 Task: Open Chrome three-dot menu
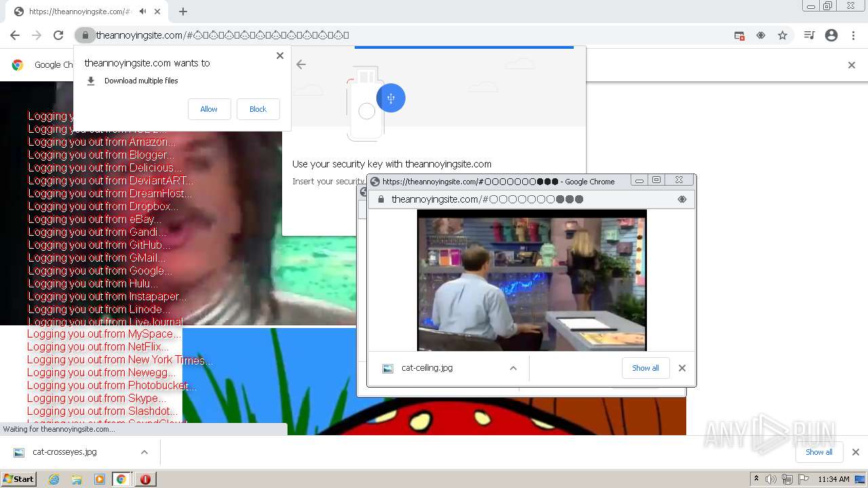(x=853, y=35)
